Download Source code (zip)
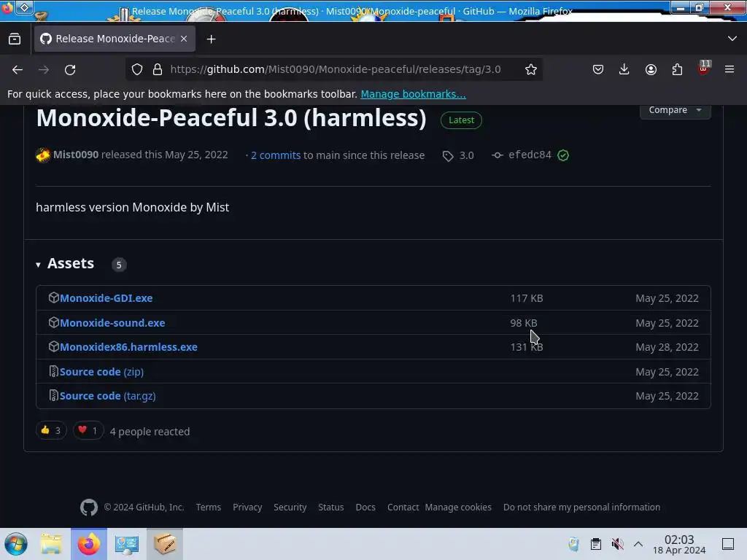Viewport: 747px width, 560px height. coord(101,372)
